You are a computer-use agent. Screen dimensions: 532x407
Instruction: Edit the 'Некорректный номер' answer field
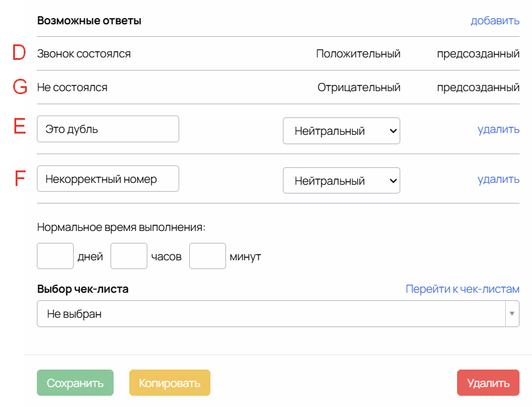click(108, 179)
